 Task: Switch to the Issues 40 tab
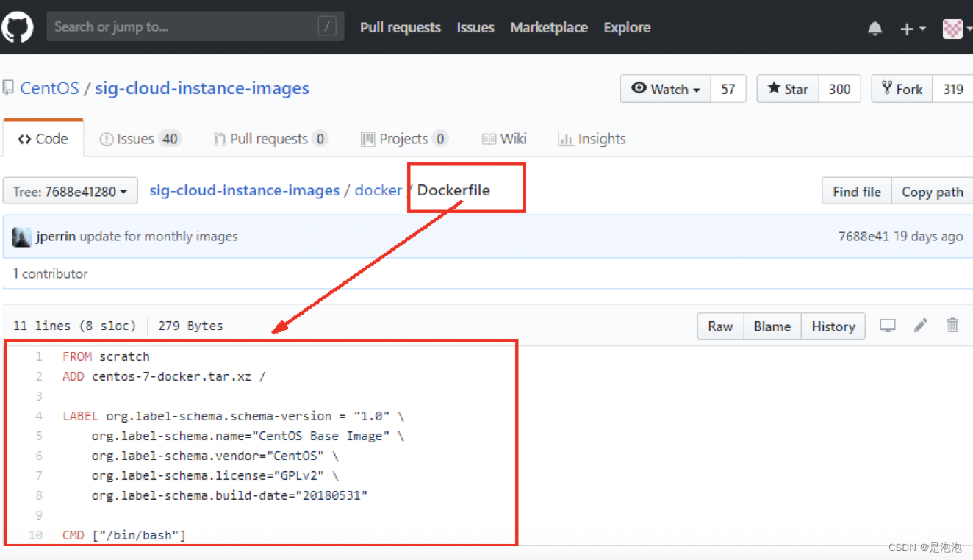point(140,139)
